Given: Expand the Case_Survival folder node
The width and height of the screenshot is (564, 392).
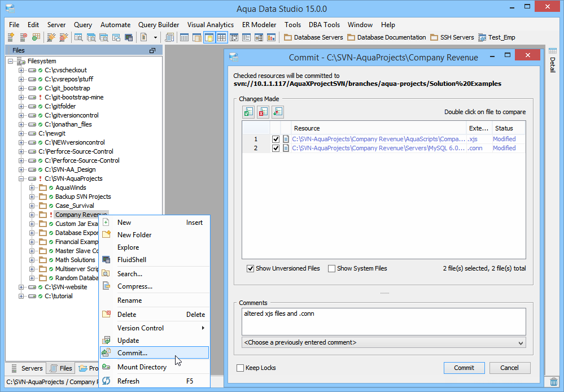Looking at the screenshot, I should 32,206.
